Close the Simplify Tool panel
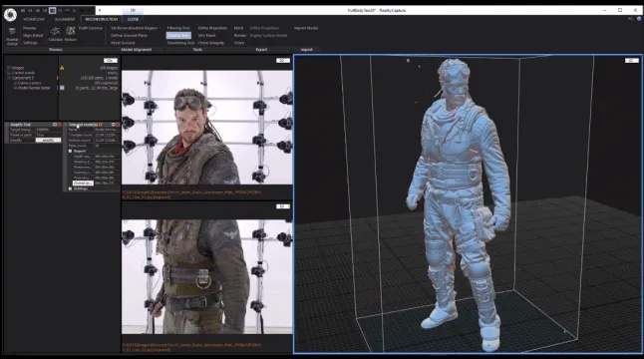 pos(59,125)
